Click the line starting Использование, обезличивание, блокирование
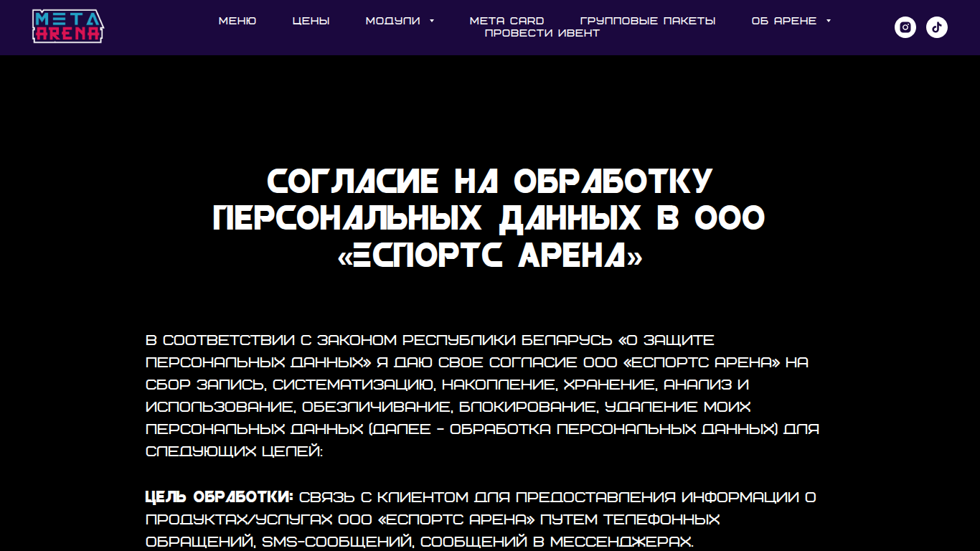Viewport: 980px width, 551px height. (448, 408)
